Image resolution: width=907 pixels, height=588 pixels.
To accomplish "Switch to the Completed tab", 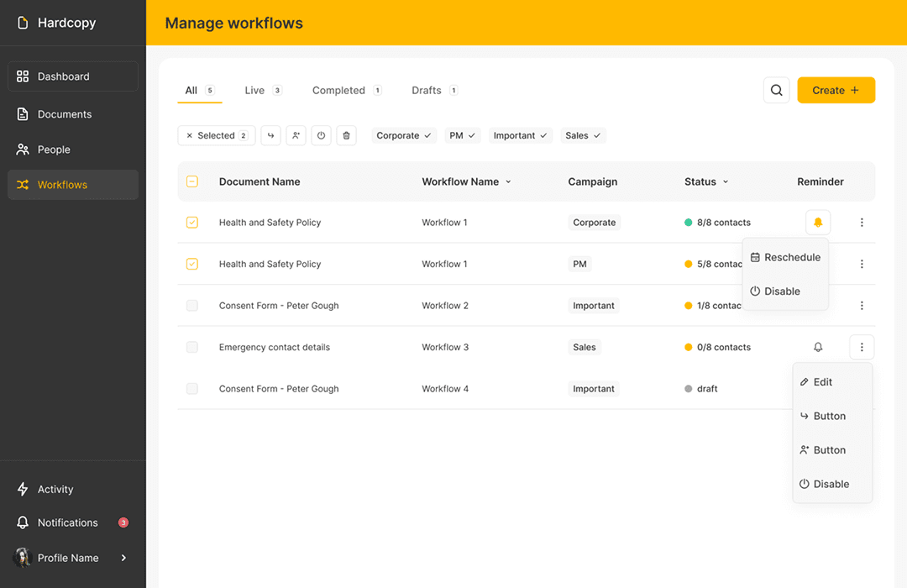I will 338,91.
